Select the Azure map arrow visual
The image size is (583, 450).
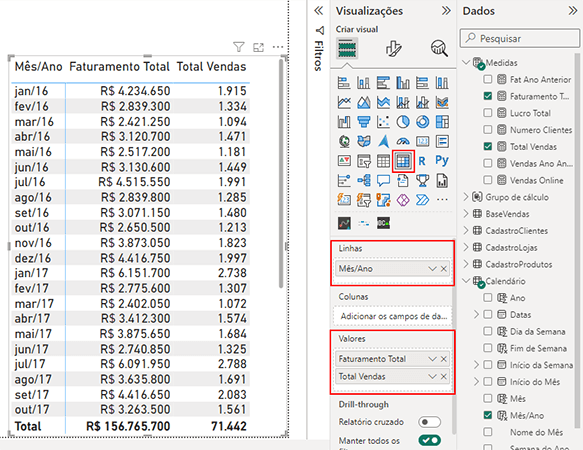click(x=383, y=141)
